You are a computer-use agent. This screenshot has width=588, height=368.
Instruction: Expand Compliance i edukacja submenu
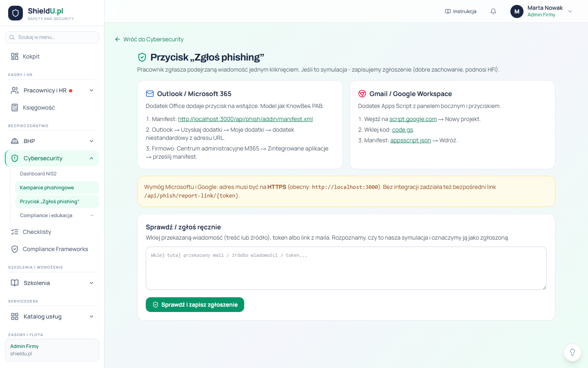pyautogui.click(x=91, y=215)
